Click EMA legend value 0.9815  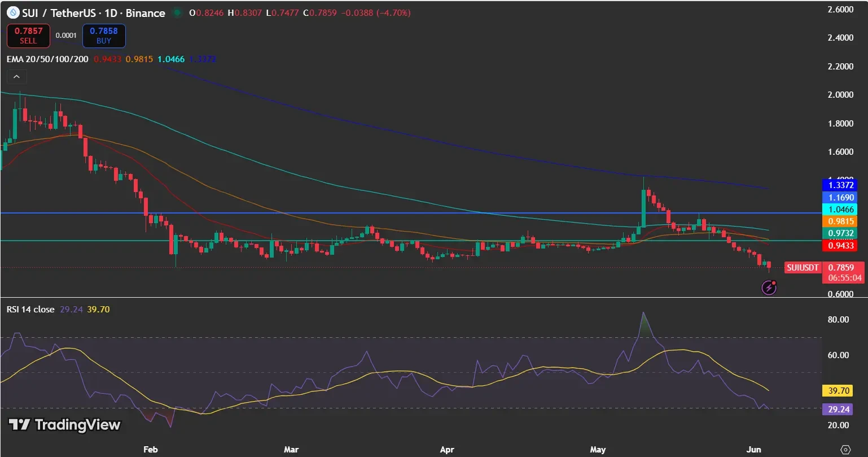pos(139,59)
